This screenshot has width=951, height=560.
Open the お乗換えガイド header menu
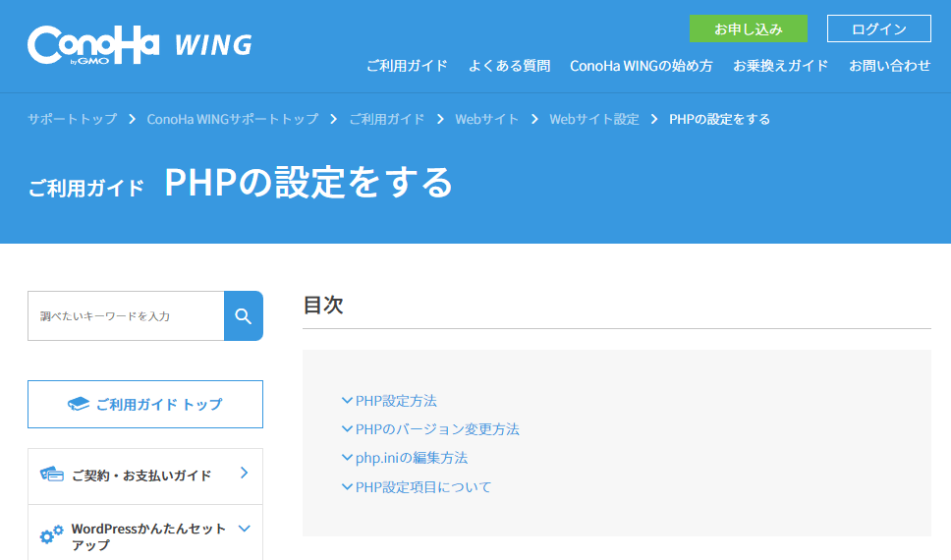point(781,66)
